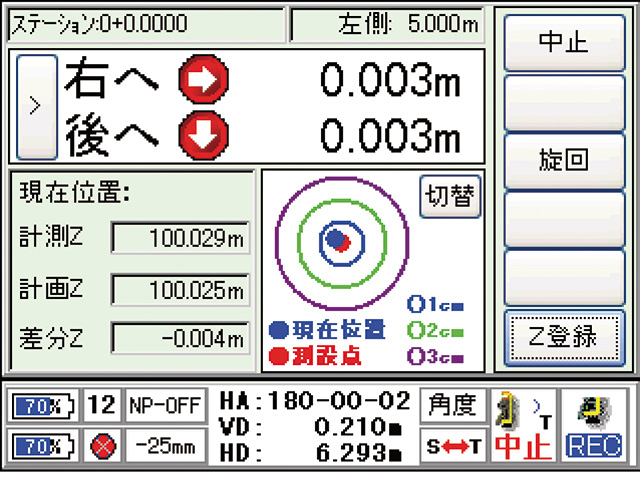
Task: Click the 計画Z value field 100.025m
Action: tap(180, 290)
